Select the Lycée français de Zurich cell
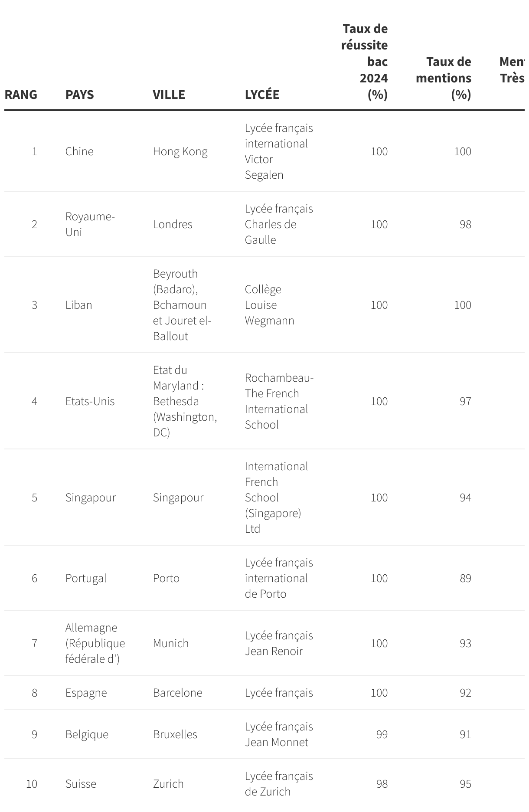 tap(278, 784)
